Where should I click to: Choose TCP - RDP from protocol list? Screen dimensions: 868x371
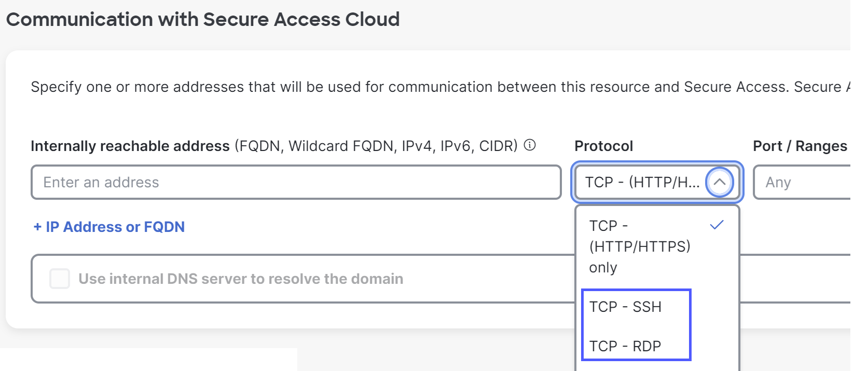(625, 346)
